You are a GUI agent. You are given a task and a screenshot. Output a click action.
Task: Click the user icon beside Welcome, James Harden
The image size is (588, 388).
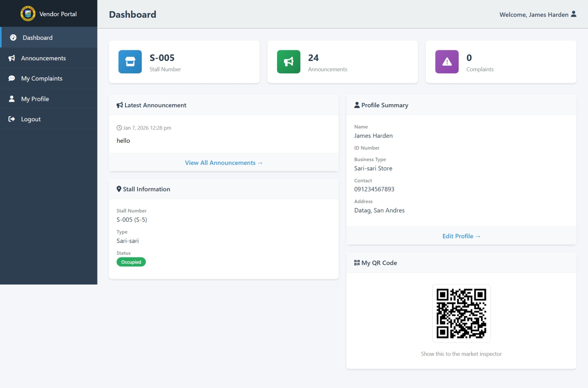pyautogui.click(x=574, y=14)
